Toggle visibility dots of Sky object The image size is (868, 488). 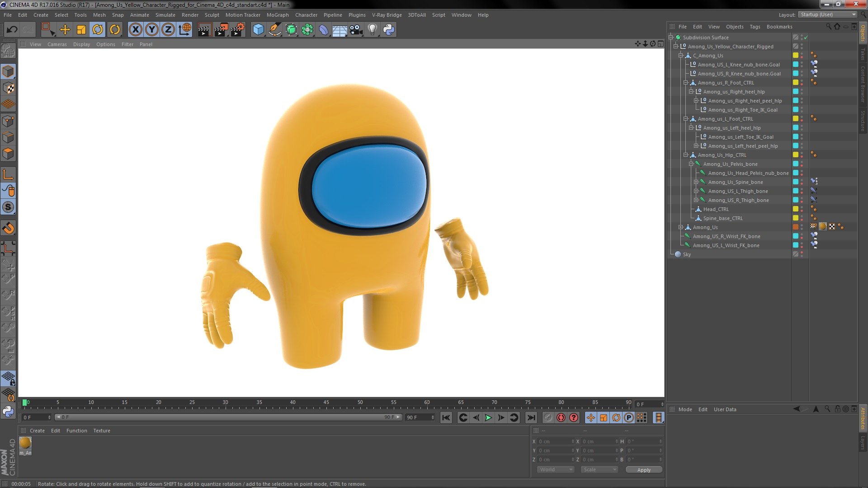tap(802, 254)
